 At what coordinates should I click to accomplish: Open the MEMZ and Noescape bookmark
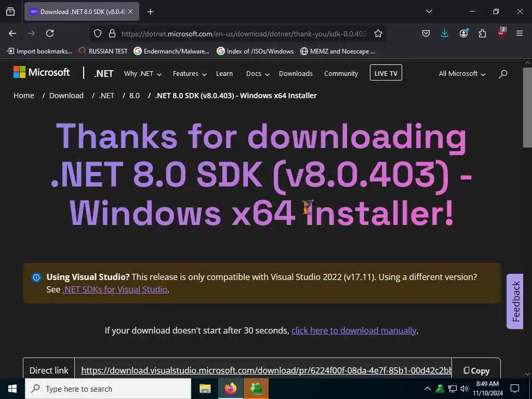click(x=338, y=51)
